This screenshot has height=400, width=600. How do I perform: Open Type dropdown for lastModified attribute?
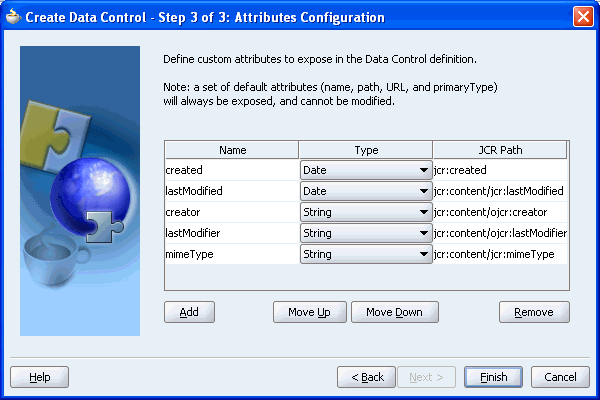pos(366,191)
